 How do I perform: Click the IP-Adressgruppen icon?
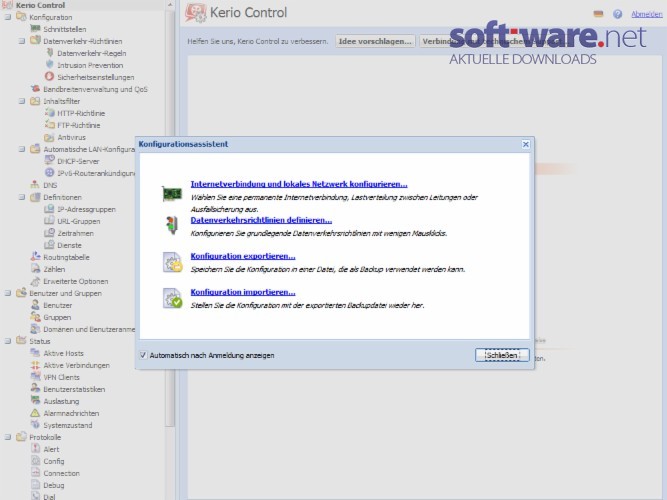point(50,209)
